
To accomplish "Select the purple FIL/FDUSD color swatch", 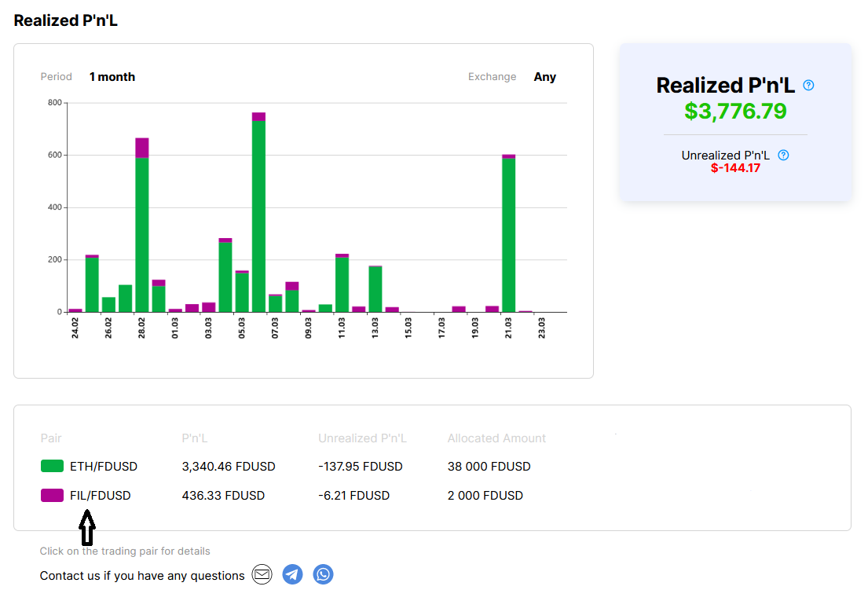I will point(52,495).
